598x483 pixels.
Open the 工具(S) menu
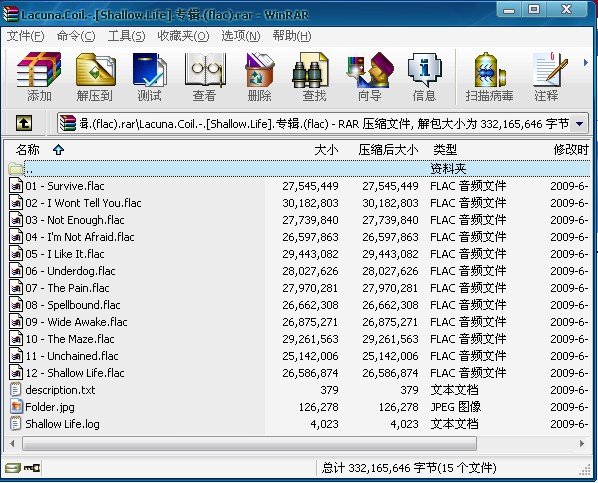[126, 36]
